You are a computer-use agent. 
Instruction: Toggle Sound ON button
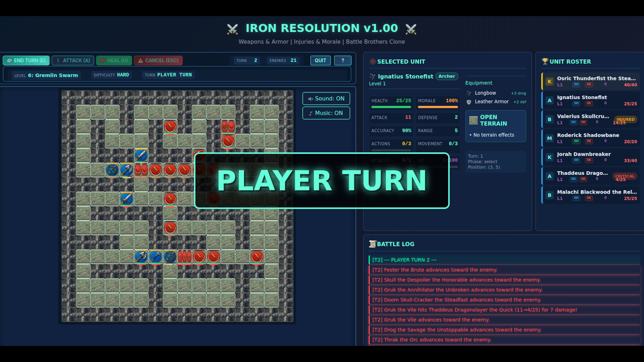[x=326, y=99]
